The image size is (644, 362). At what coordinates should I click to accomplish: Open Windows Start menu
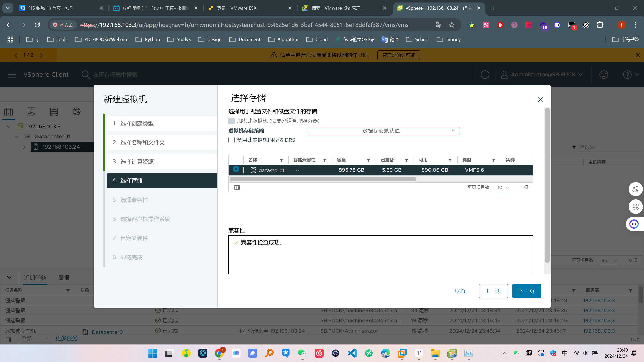(153, 353)
